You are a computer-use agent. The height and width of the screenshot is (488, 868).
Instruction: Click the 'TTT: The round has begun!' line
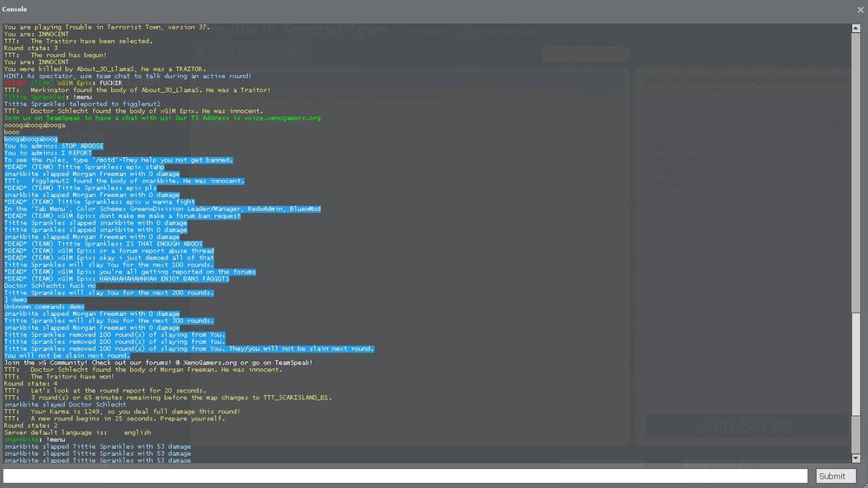click(56, 55)
